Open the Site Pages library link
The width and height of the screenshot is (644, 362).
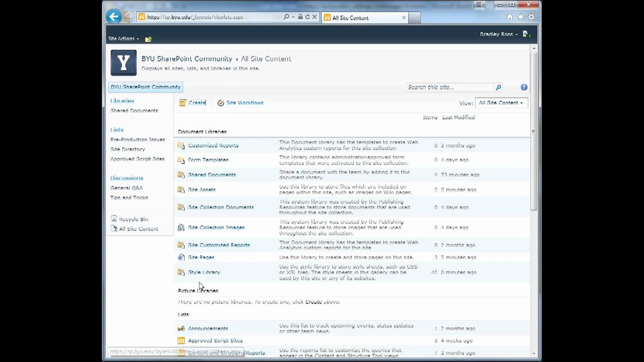click(x=201, y=257)
